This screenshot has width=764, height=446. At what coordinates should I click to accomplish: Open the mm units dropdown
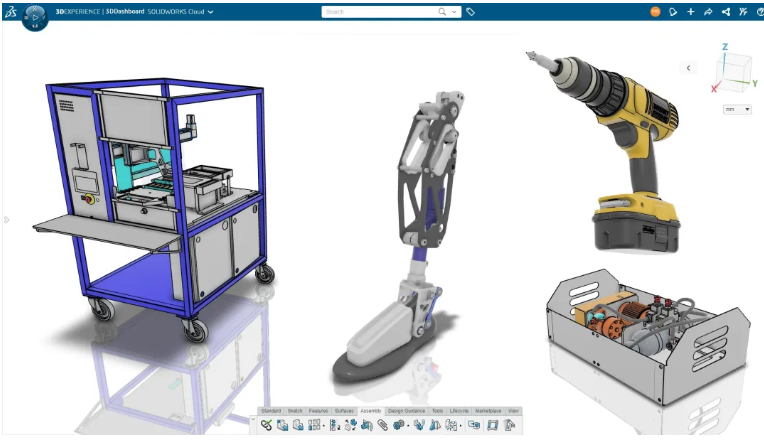[737, 109]
